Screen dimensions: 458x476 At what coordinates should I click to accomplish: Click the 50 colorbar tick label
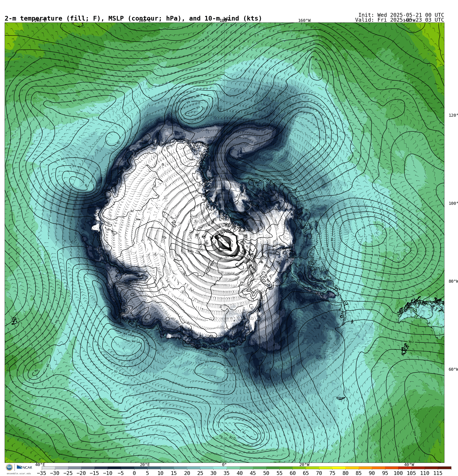click(x=266, y=473)
